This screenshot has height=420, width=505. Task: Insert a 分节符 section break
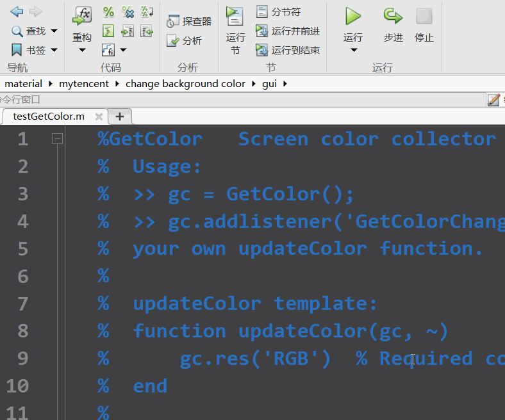point(279,12)
